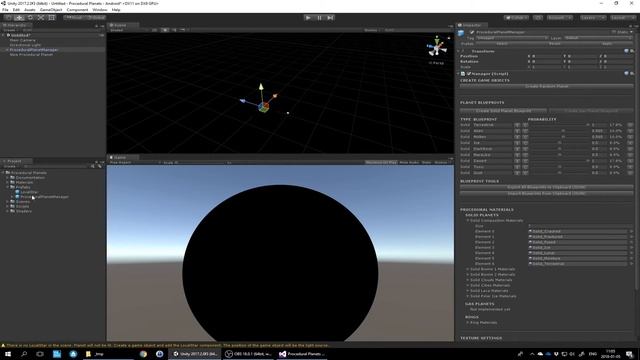This screenshot has height=360, width=640.
Task: Select Main Camera in Hierarchy
Action: (x=23, y=40)
